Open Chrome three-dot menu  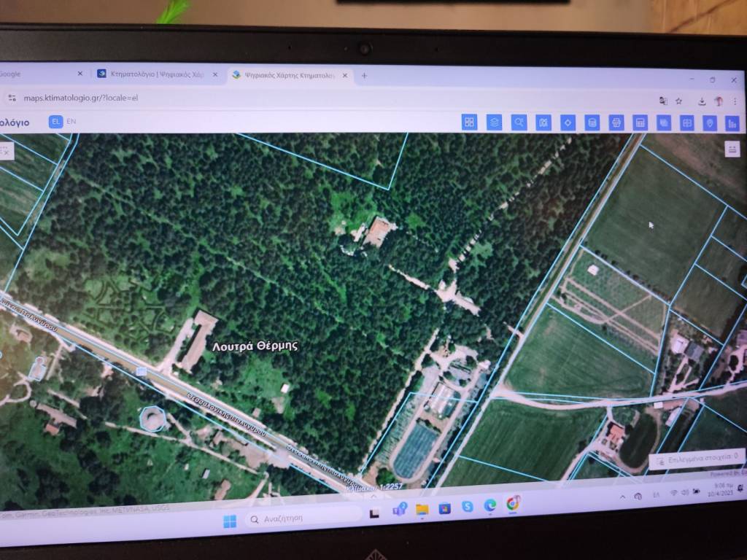coord(734,102)
